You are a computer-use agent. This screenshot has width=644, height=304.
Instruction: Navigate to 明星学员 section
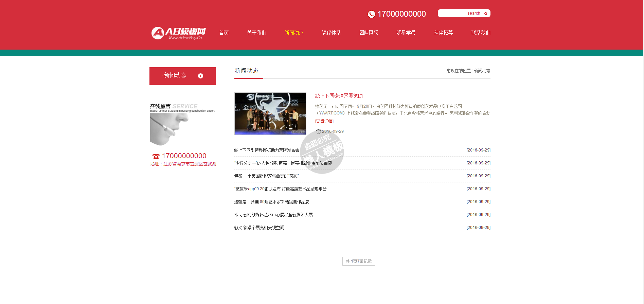pos(406,33)
